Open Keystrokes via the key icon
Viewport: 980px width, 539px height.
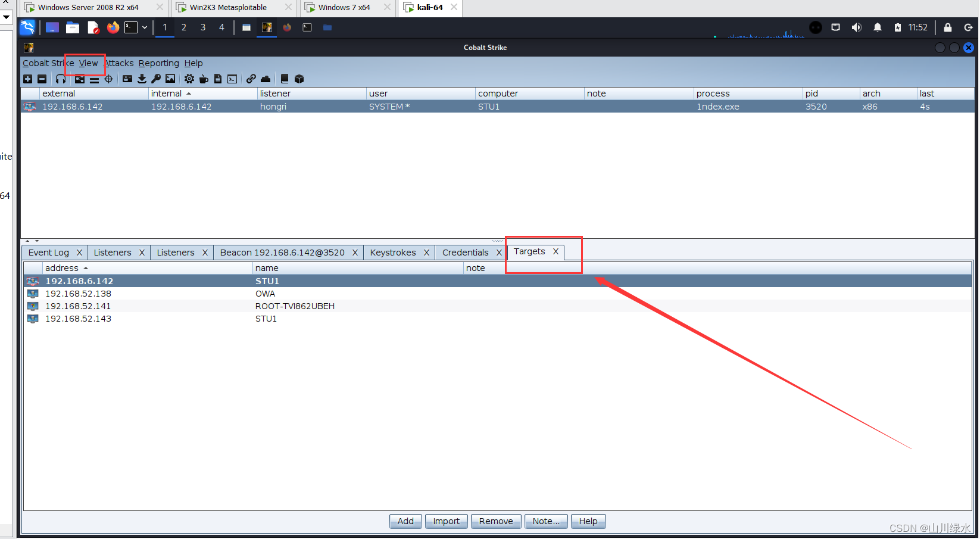(156, 79)
